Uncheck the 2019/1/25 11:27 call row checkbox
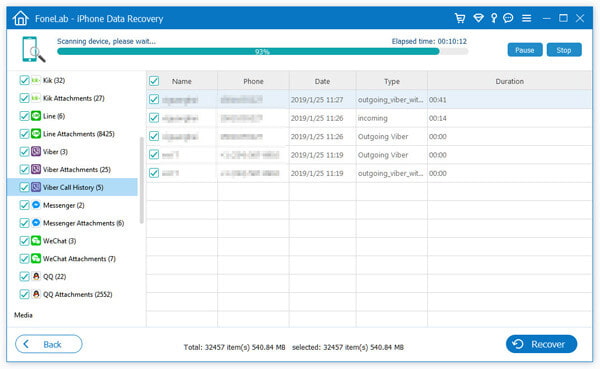 [x=154, y=100]
